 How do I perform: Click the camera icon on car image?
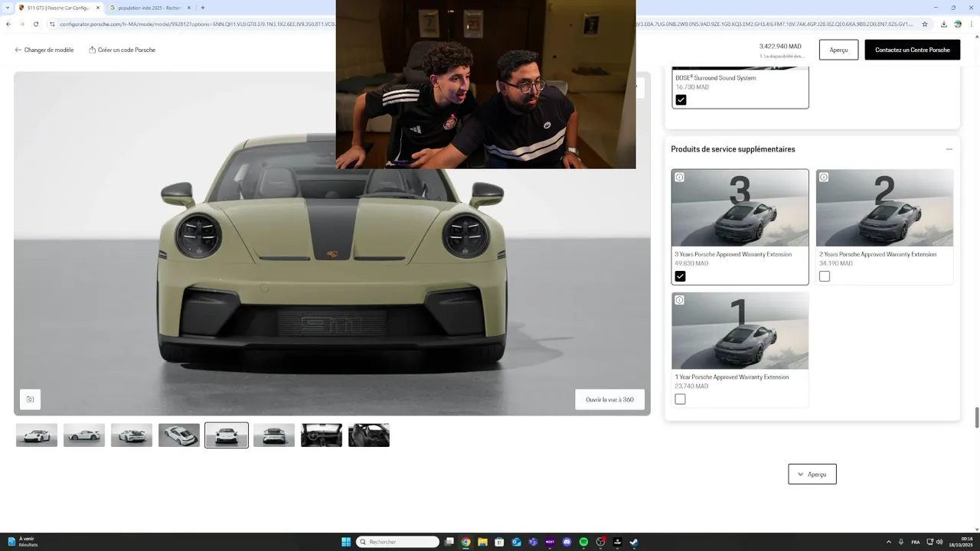[x=30, y=399]
